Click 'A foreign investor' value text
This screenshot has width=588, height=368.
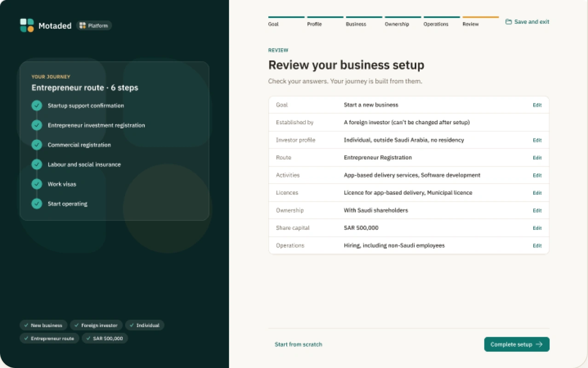[x=367, y=122]
